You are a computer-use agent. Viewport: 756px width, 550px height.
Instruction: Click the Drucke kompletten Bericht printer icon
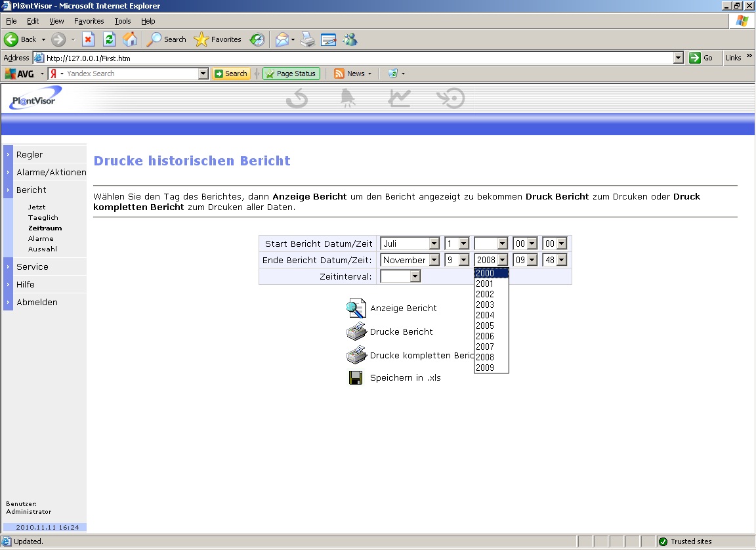point(357,355)
